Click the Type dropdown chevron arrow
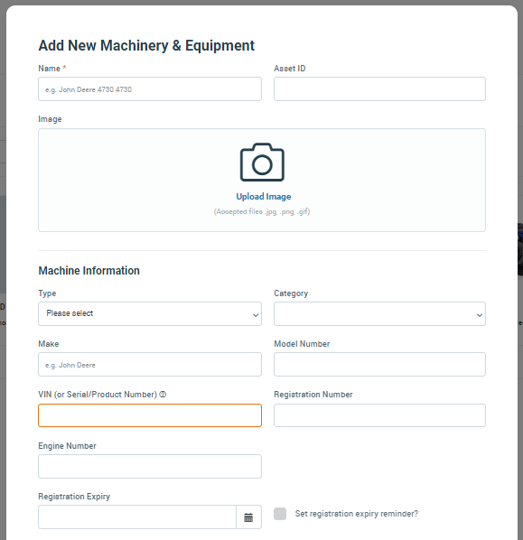The image size is (523, 540). (x=255, y=315)
